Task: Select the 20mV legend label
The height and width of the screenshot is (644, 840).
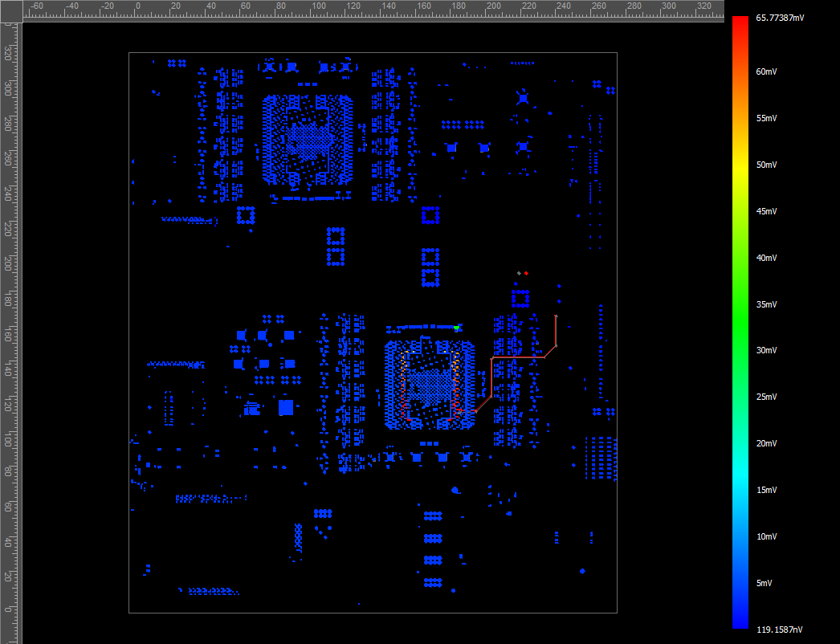Action: (766, 443)
